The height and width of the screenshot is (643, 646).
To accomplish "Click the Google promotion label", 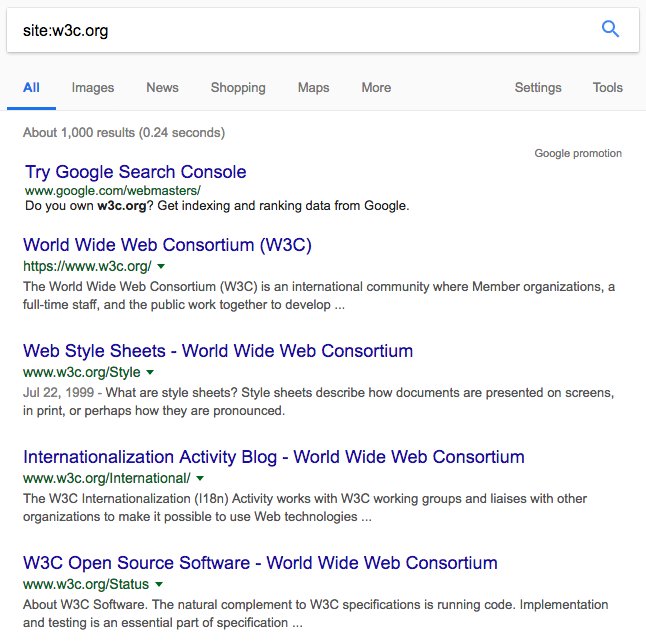I will coord(578,153).
